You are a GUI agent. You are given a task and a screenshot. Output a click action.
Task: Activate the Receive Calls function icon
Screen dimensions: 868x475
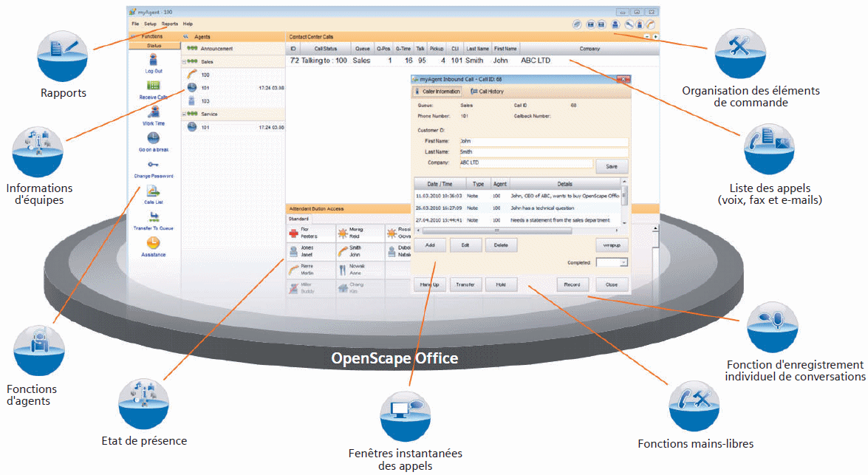(154, 86)
